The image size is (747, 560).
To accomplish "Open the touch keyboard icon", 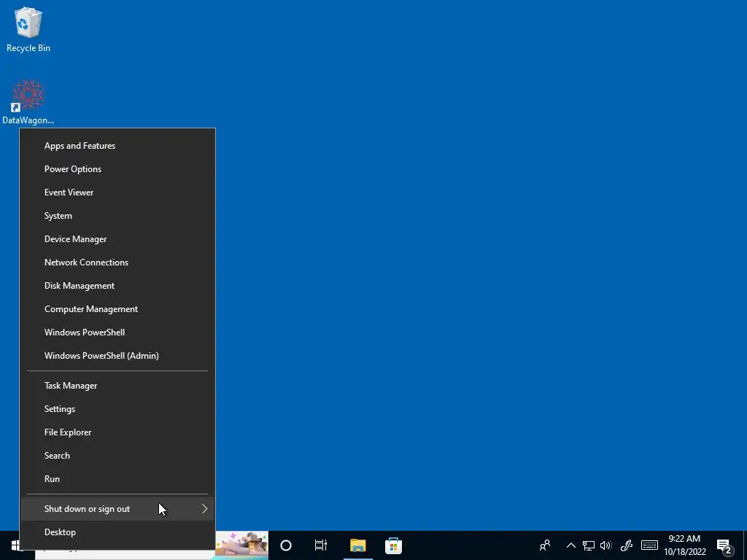I will [x=649, y=545].
